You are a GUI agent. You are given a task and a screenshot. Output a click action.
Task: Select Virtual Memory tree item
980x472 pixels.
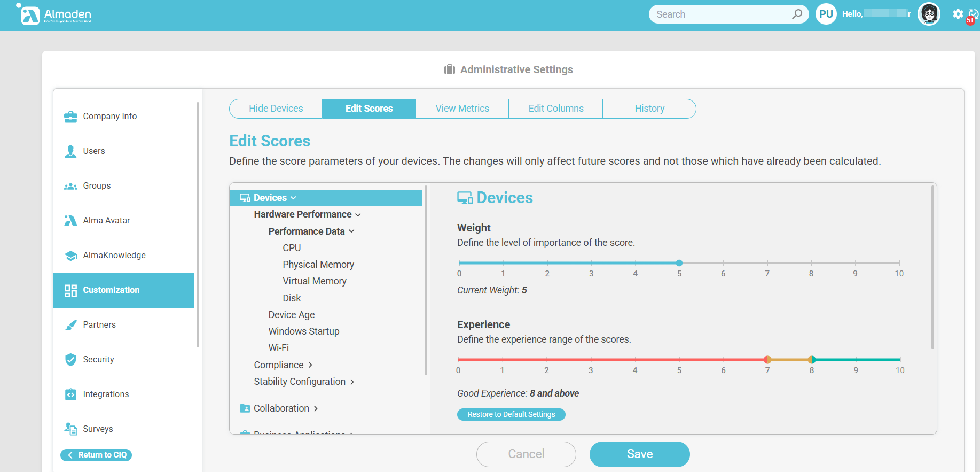(315, 281)
